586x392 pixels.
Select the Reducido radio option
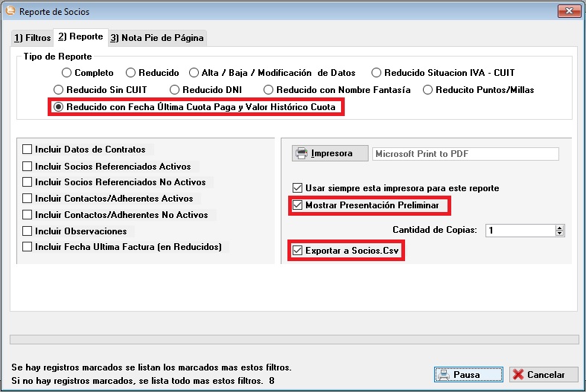(131, 73)
